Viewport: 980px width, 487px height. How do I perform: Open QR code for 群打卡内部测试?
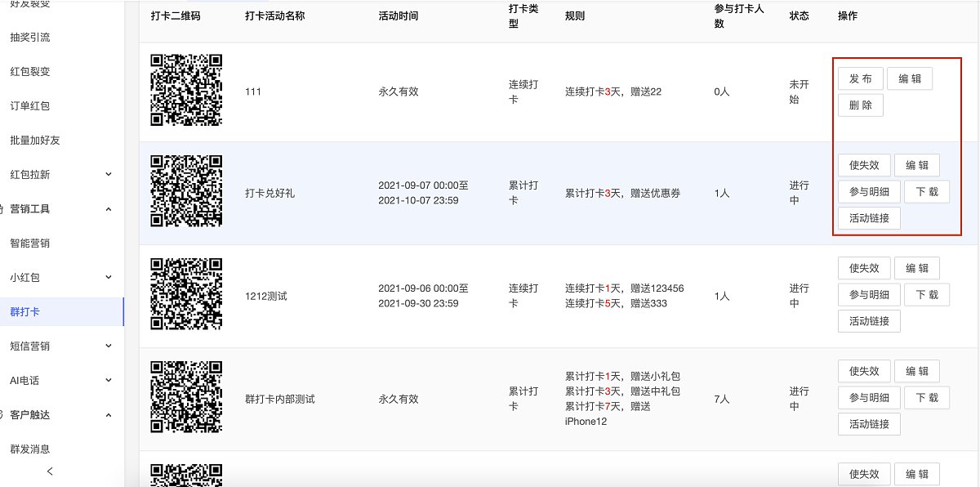[186, 399]
